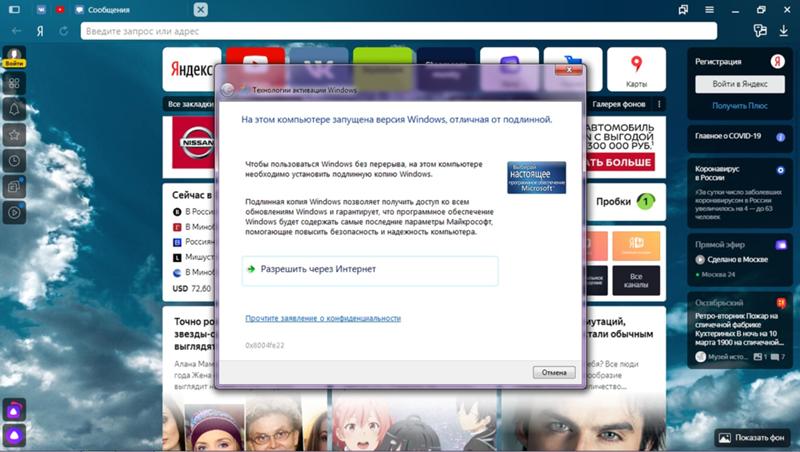This screenshot has width=800, height=452.
Task: Click the dialog back arrow button
Action: [228, 90]
